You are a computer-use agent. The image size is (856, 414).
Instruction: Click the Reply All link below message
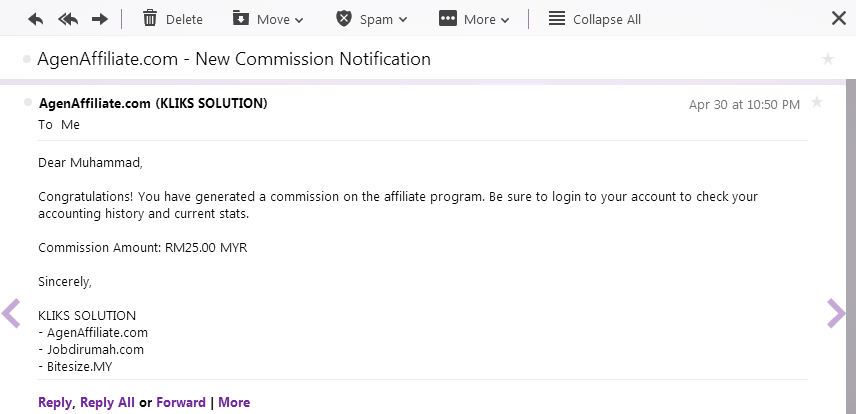tap(107, 403)
